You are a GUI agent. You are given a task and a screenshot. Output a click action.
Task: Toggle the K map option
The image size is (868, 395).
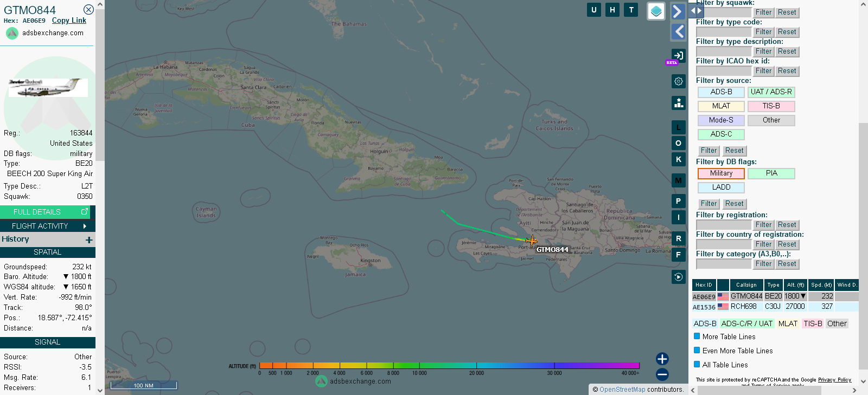point(678,159)
